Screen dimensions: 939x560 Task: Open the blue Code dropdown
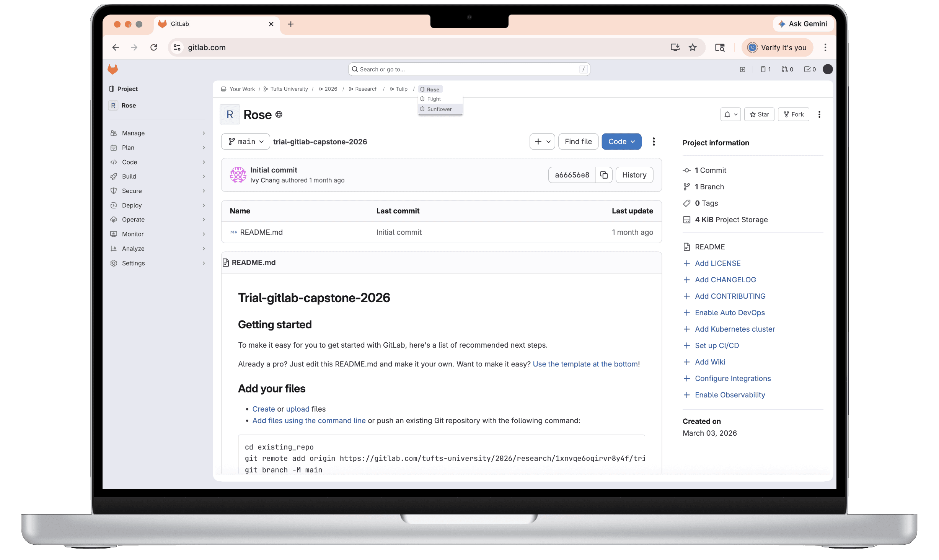pyautogui.click(x=621, y=142)
